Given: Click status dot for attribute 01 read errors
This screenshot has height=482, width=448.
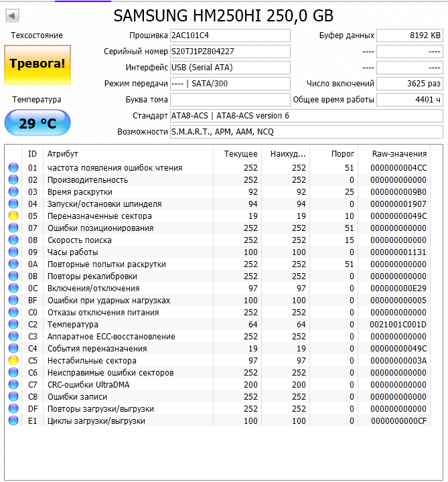Looking at the screenshot, I should click(13, 167).
